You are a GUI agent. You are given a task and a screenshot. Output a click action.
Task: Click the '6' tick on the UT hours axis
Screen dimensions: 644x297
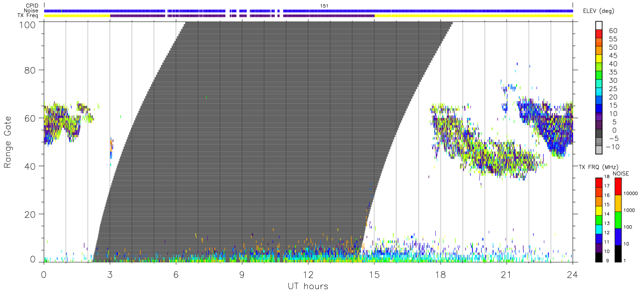click(x=176, y=274)
